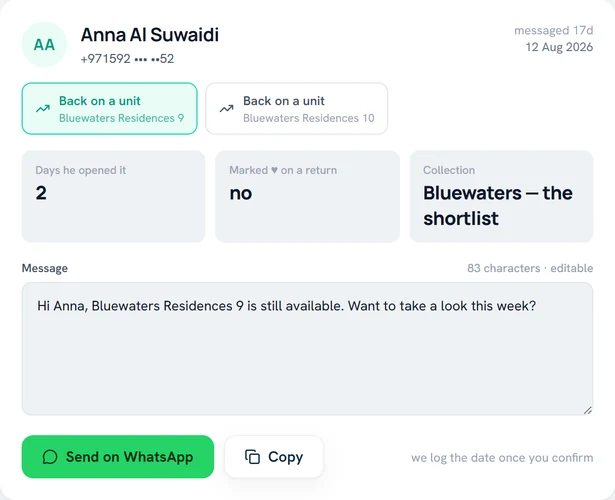Screen dimensions: 615x500
Task: Click the heart symbol in Marked label
Action: click(274, 170)
